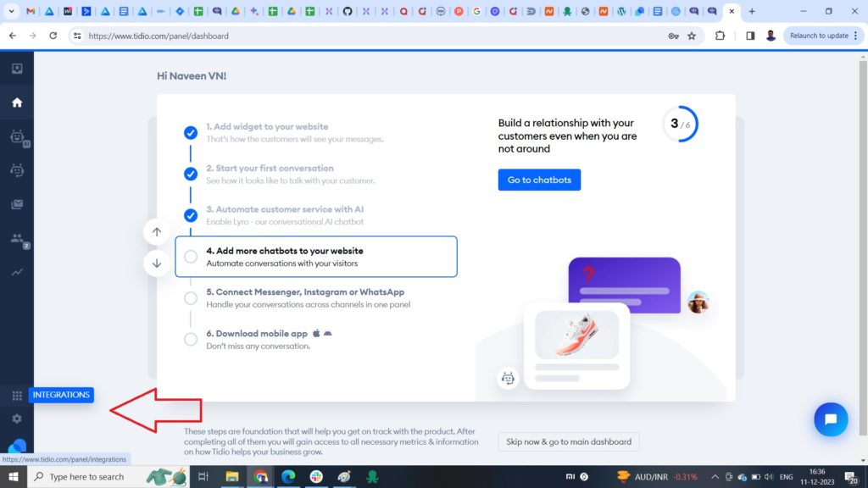Open step 5 Connect Messenger, Instagram or WhatsApp text
Screen dimensions: 868x488
pyautogui.click(x=305, y=291)
